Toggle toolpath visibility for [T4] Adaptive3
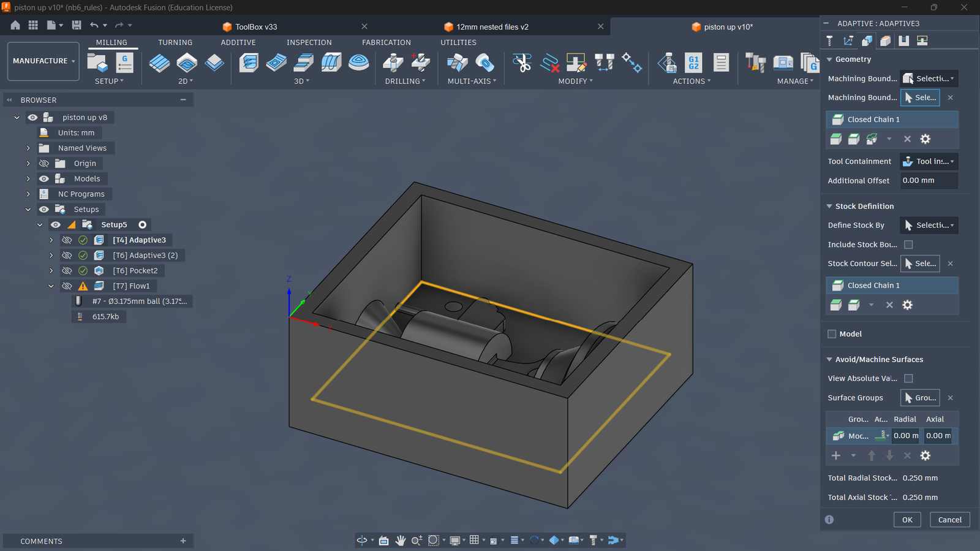Screen dimensions: 980x551 coord(67,240)
